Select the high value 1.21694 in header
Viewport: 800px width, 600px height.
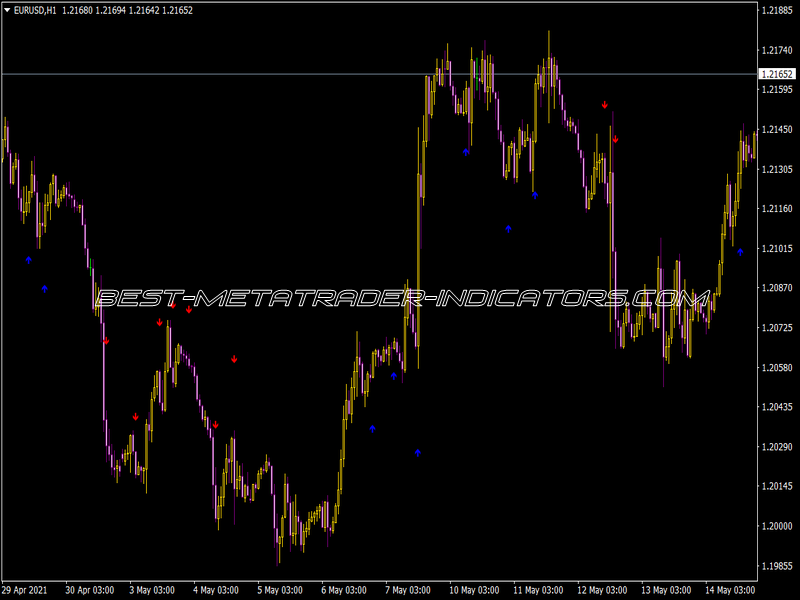tap(110, 10)
